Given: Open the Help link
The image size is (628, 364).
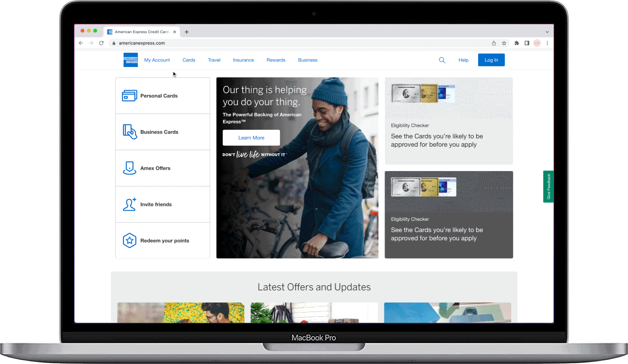Looking at the screenshot, I should point(463,60).
